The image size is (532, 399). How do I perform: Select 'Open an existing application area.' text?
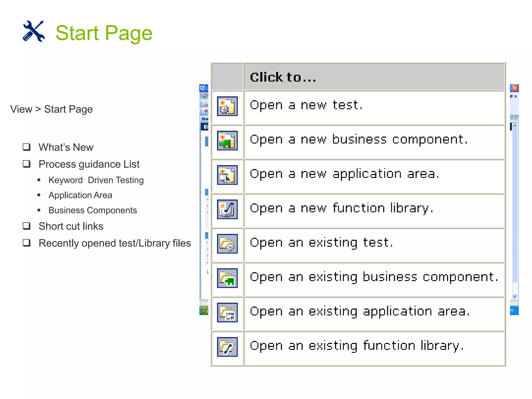[x=360, y=311]
